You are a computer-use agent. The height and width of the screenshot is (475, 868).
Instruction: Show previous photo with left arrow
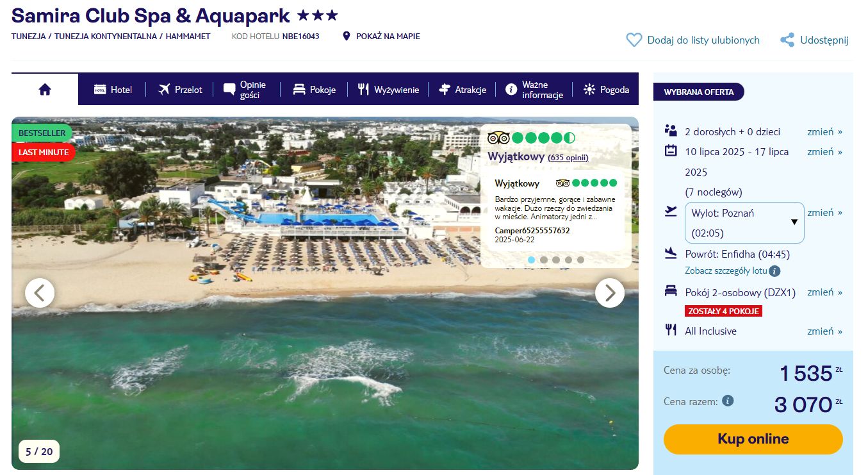(40, 293)
